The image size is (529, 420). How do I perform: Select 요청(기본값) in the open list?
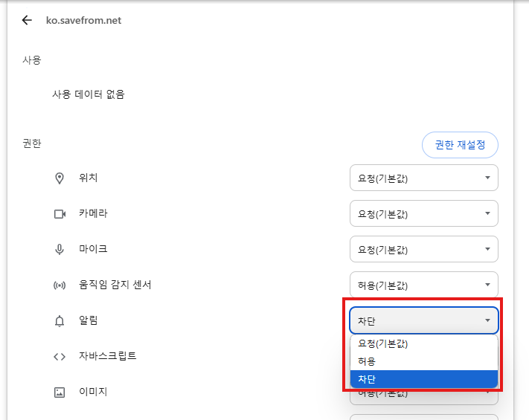[x=423, y=344]
